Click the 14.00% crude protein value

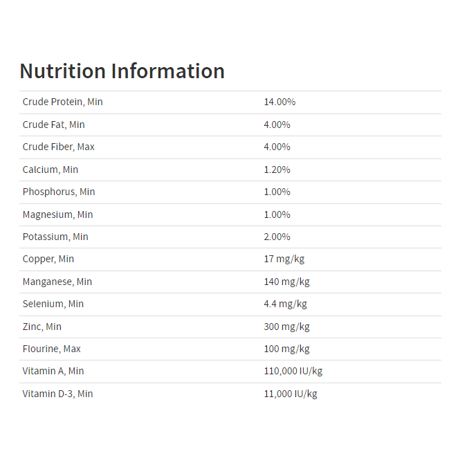point(280,102)
